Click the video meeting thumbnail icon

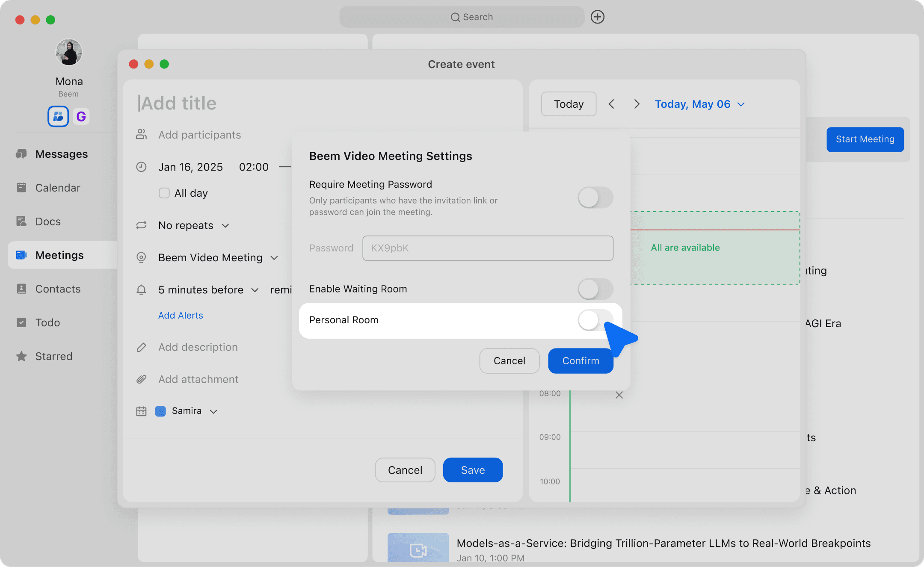point(418,549)
